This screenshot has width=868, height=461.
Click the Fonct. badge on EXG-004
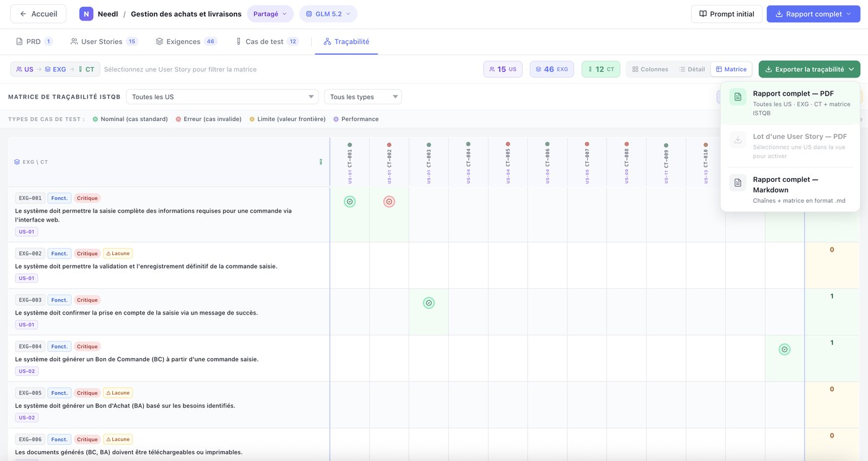60,347
